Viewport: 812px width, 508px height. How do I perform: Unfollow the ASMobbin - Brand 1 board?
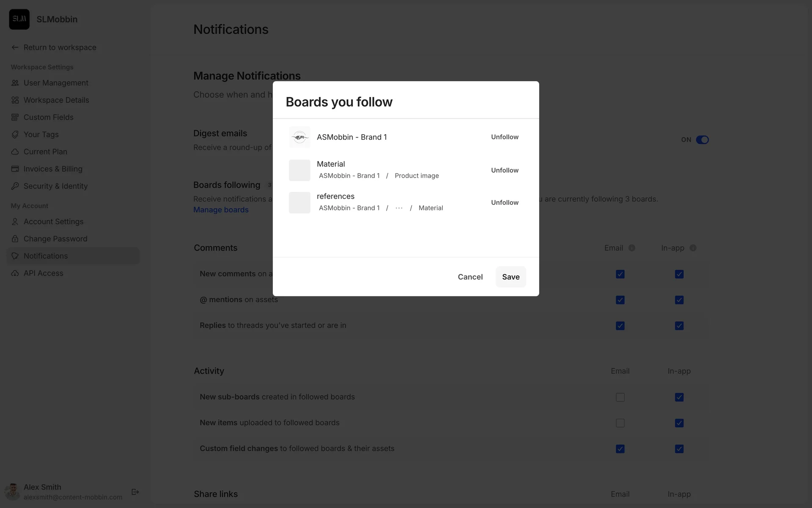click(505, 137)
